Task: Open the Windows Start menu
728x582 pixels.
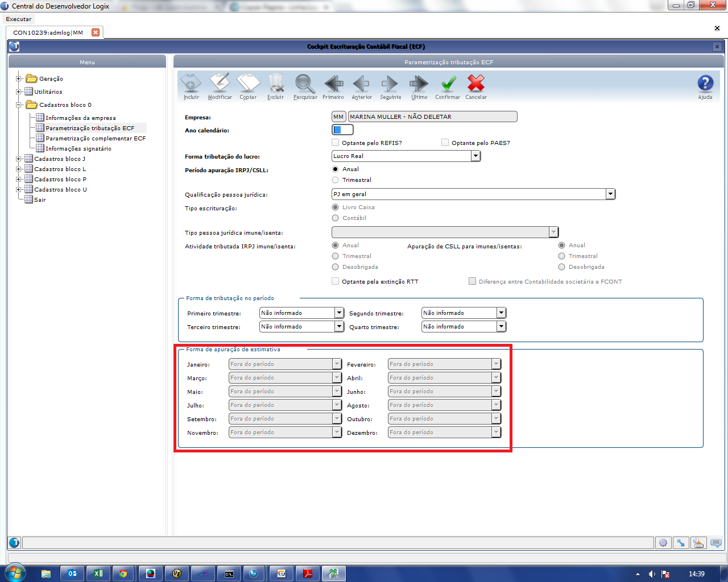Action: (14, 572)
